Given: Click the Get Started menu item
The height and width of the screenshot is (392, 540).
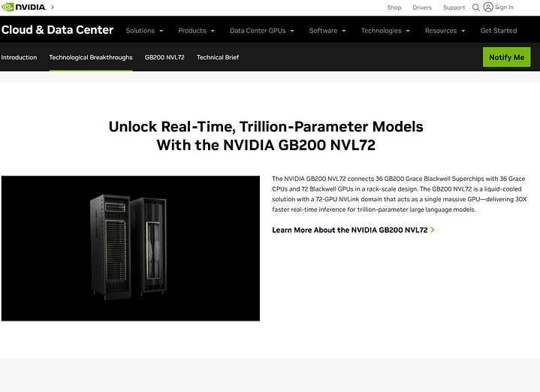Looking at the screenshot, I should (x=499, y=31).
